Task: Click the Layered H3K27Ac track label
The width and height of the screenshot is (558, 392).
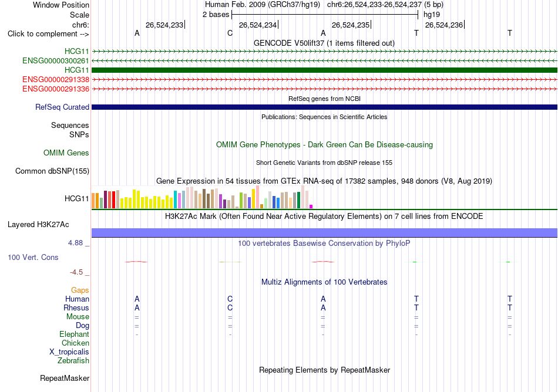Action: coord(38,225)
